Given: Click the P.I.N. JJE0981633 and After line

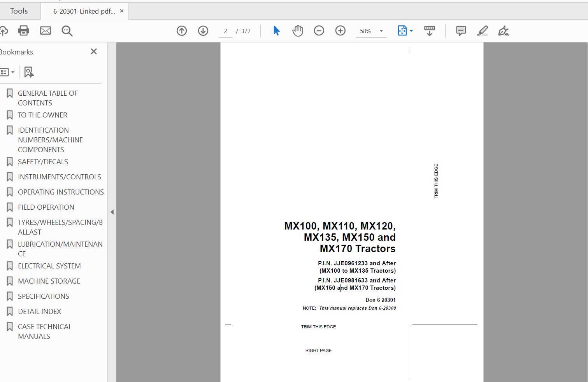Looking at the screenshot, I should pos(357,280).
